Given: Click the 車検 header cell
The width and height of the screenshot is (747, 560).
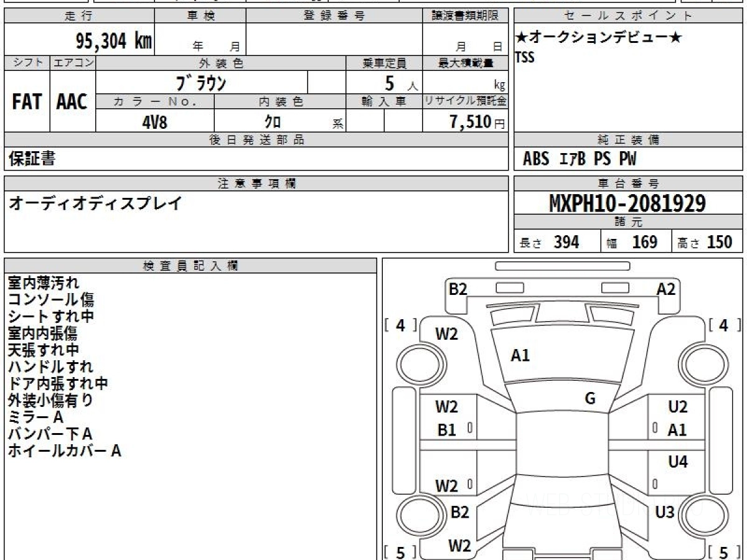Looking at the screenshot, I should coord(200,16).
